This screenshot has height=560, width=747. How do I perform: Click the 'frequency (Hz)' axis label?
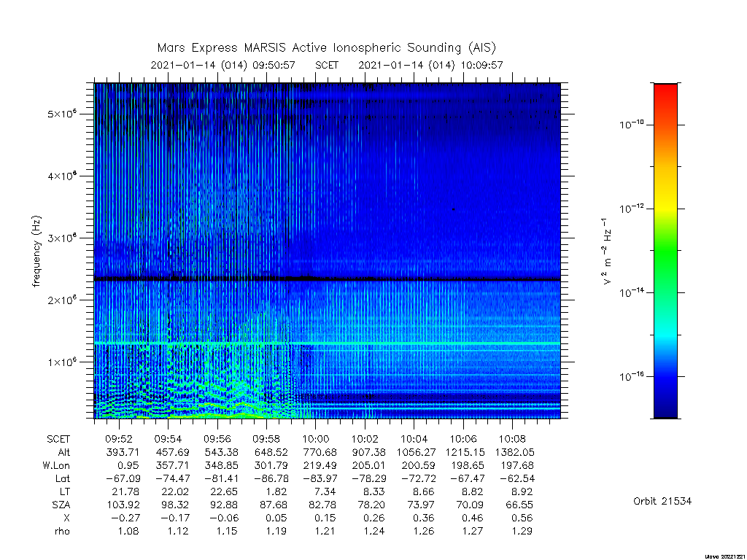pyautogui.click(x=36, y=252)
